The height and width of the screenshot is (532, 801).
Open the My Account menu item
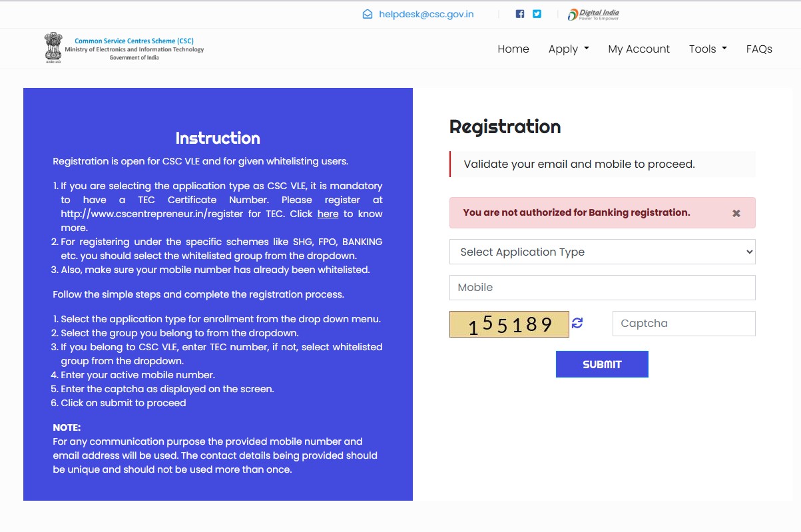[x=639, y=49]
